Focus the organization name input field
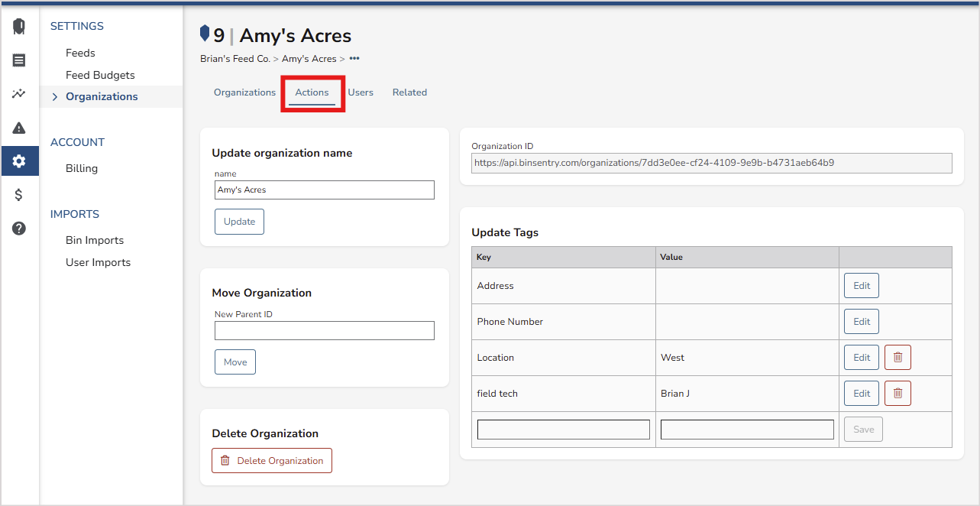Image resolution: width=980 pixels, height=506 pixels. click(325, 190)
